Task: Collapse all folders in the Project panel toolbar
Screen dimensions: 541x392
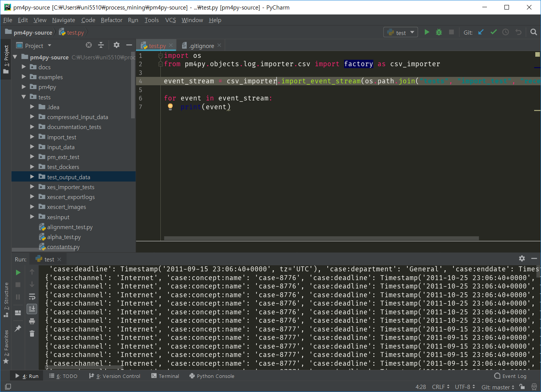Action: (x=101, y=45)
